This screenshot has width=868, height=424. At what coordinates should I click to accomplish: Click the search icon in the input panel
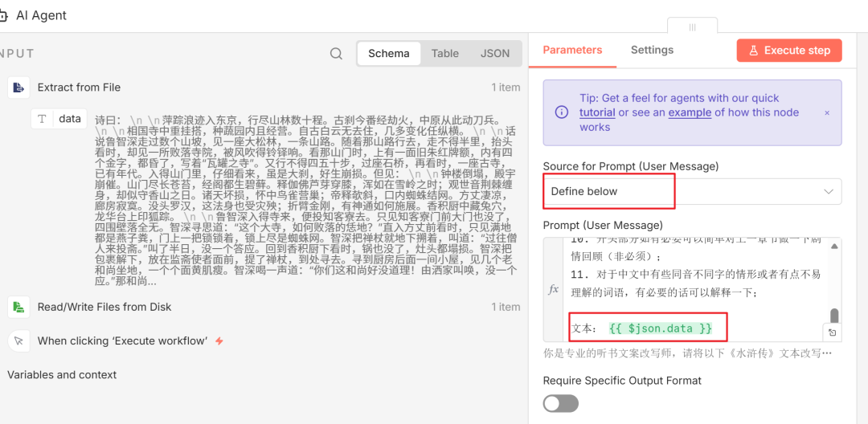[x=336, y=54]
